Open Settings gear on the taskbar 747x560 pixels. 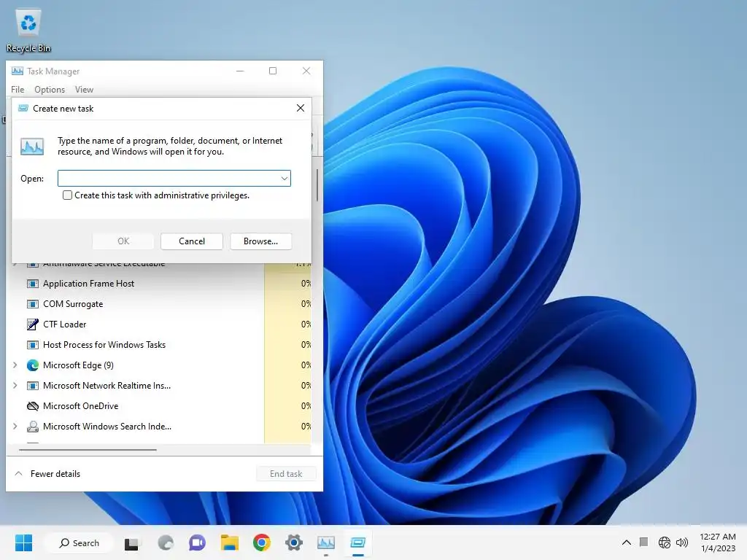click(x=294, y=542)
